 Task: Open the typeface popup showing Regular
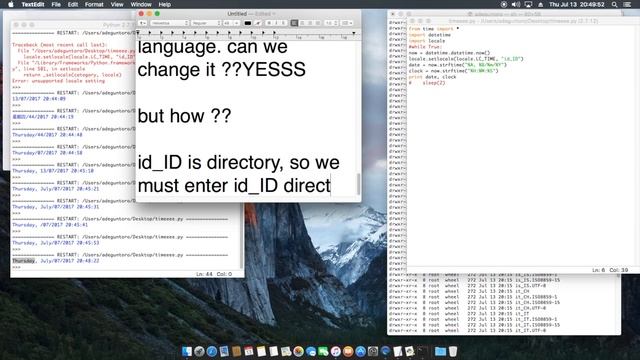pyautogui.click(x=206, y=23)
